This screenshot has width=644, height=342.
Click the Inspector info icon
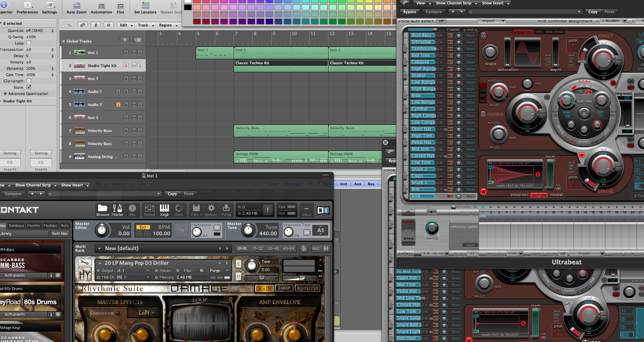(5, 5)
